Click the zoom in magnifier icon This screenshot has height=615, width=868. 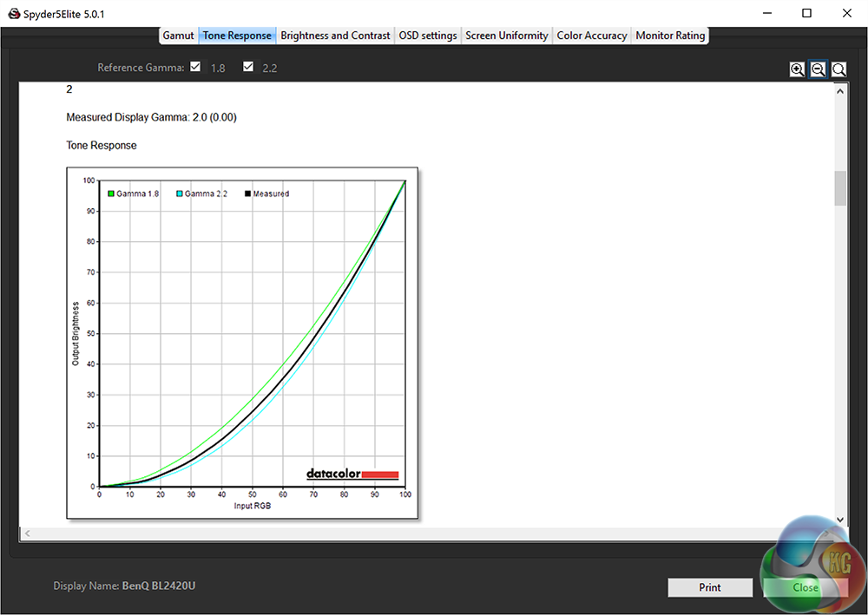797,69
